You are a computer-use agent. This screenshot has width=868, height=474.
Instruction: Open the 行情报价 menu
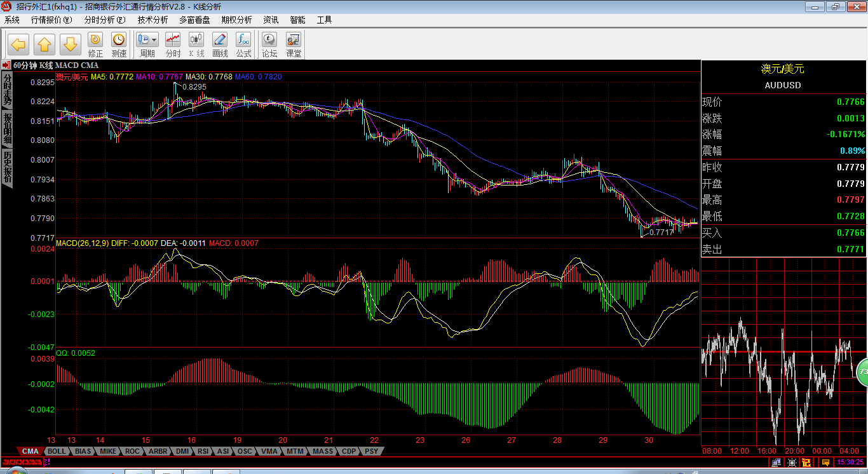[51, 20]
